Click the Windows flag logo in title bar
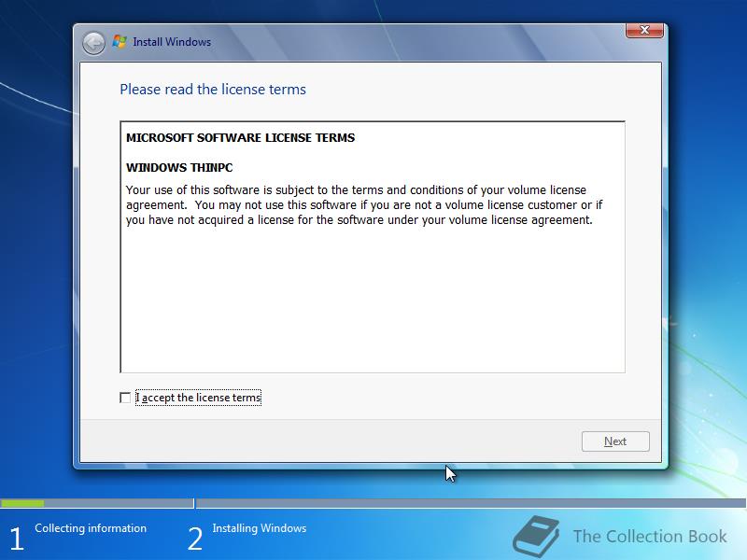This screenshot has height=560, width=747. coord(120,42)
